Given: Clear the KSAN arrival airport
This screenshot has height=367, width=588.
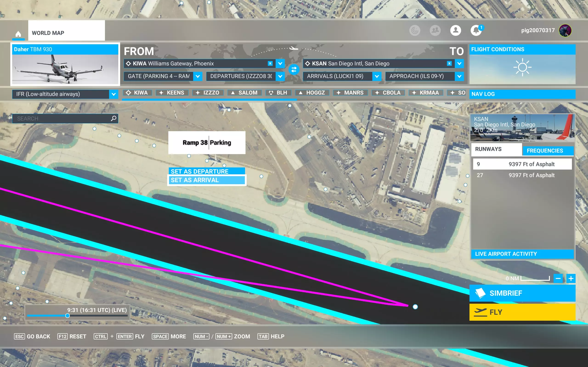Looking at the screenshot, I should point(449,63).
